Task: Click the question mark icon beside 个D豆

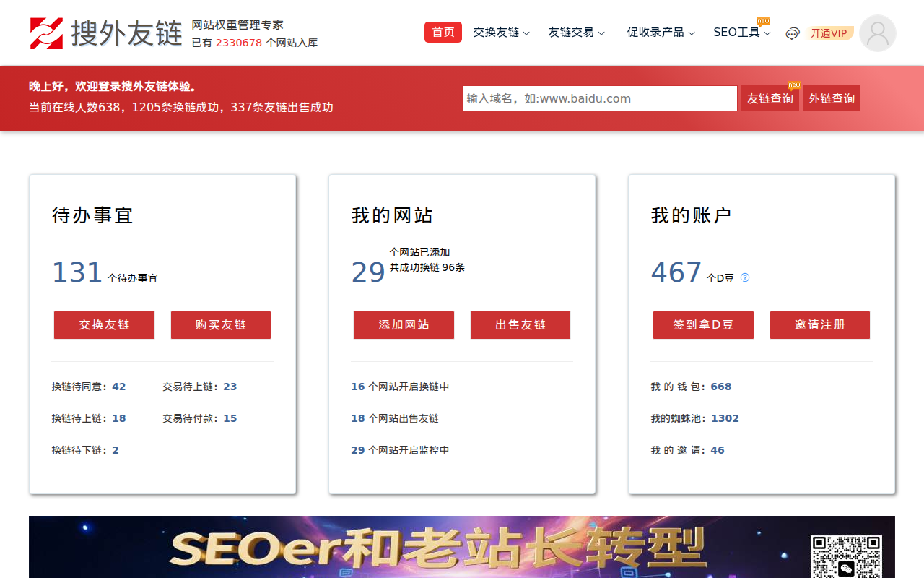Action: point(745,277)
